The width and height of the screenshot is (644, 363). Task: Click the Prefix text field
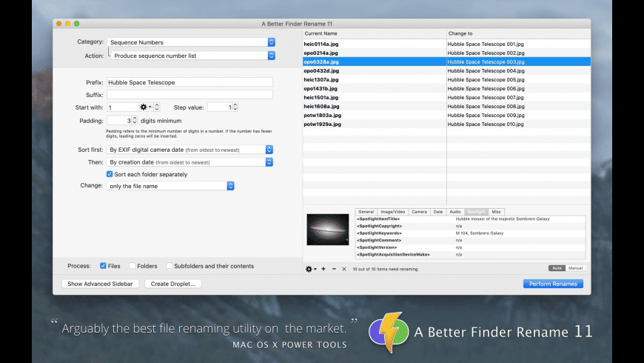pos(189,82)
